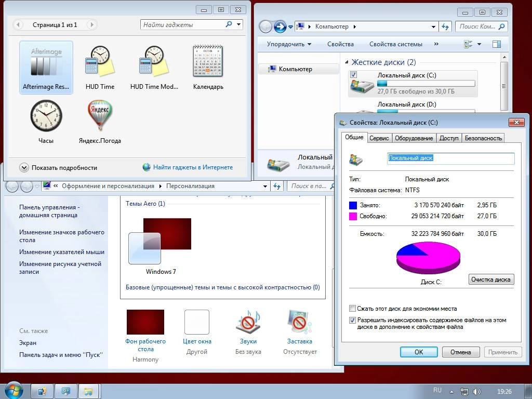Open the first pinned taskbar window icon
Image resolution: width=532 pixels, height=399 pixels.
(x=42, y=391)
